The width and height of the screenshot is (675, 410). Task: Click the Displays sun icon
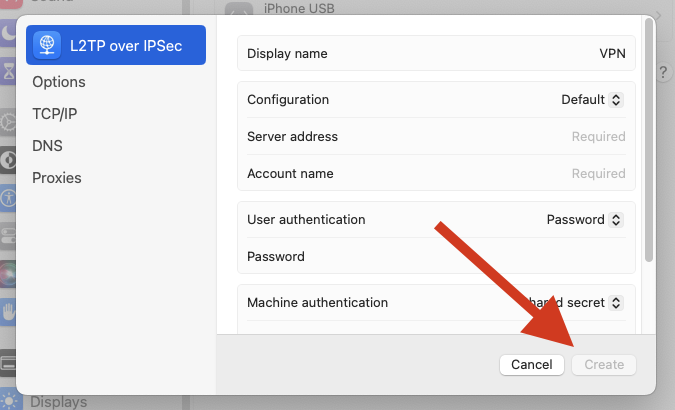pyautogui.click(x=10, y=401)
